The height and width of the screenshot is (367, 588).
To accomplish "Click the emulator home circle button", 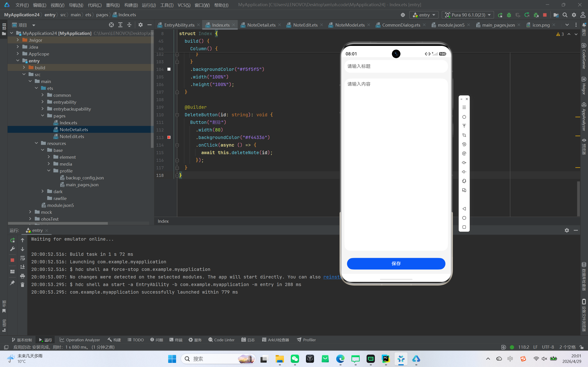I will click(464, 218).
